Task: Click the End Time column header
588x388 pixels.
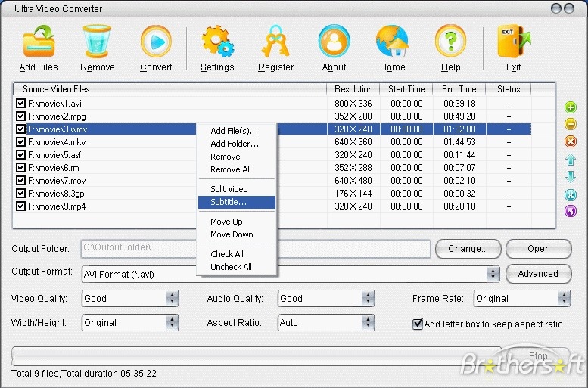Action: point(459,89)
